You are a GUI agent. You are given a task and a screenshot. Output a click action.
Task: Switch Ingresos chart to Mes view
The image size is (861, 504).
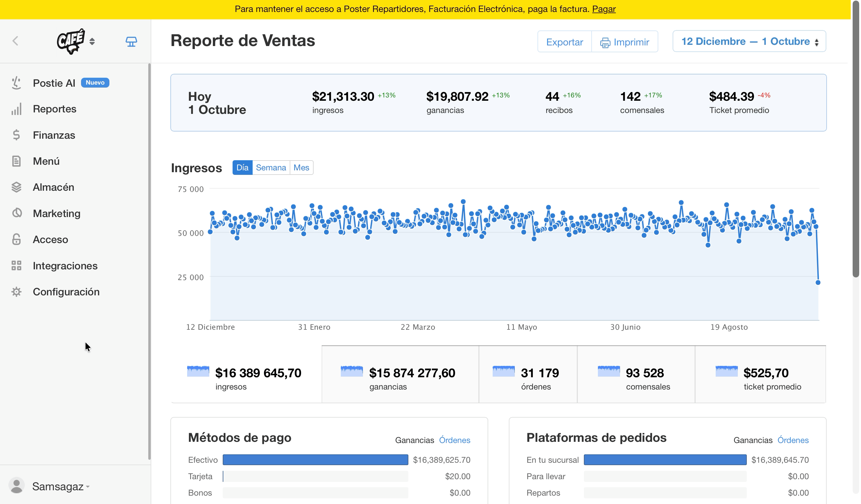point(301,167)
